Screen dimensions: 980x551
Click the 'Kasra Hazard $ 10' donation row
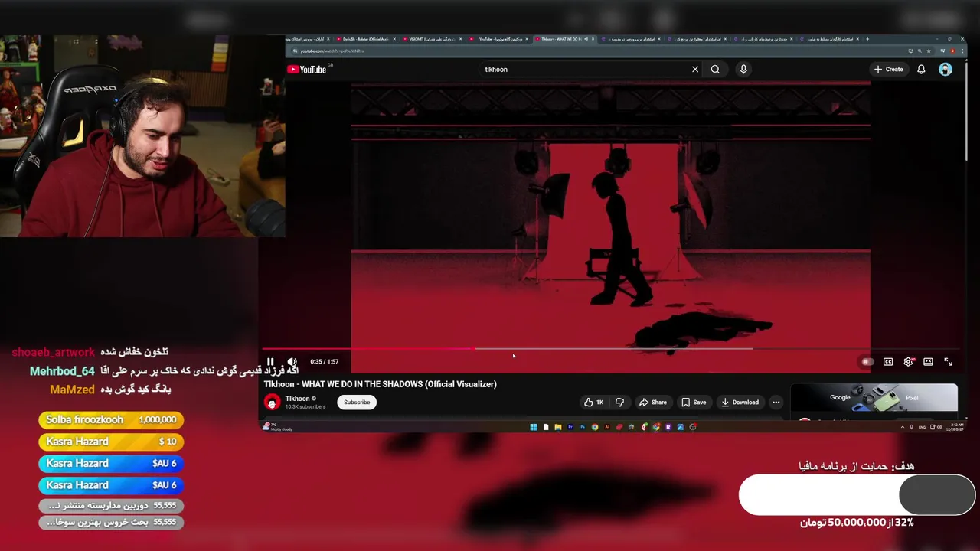(111, 442)
